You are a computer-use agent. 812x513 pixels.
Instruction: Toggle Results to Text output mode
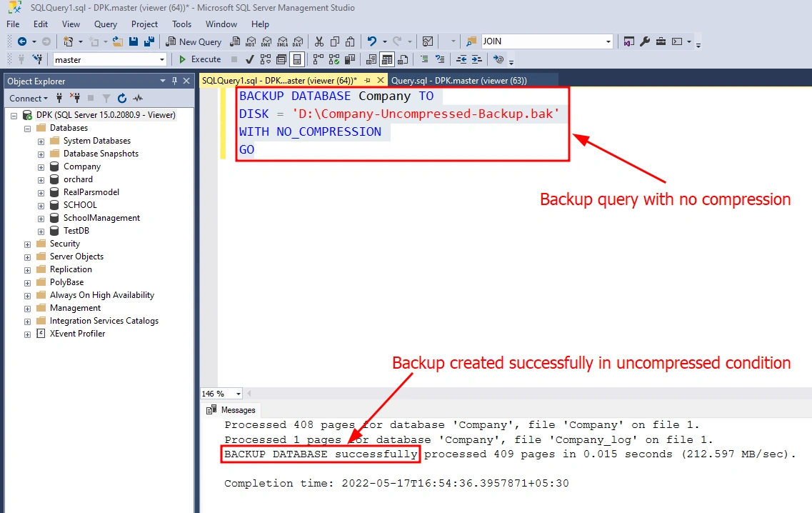371,59
